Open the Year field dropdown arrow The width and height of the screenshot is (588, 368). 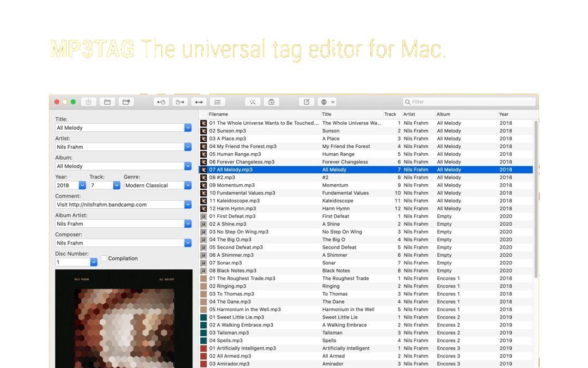82,185
